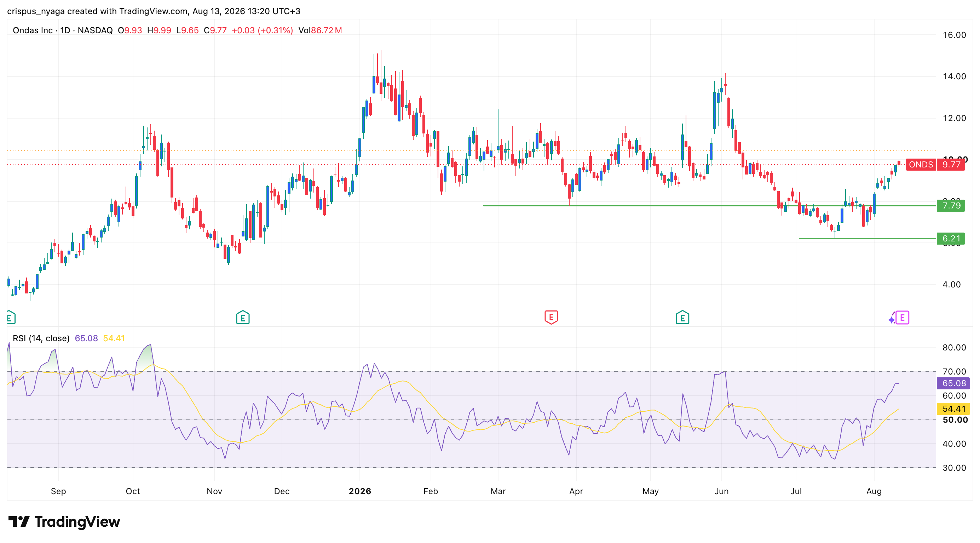This screenshot has height=543, width=980.
Task: Open the earnings marker at the chart's left edge
Action: [11, 318]
